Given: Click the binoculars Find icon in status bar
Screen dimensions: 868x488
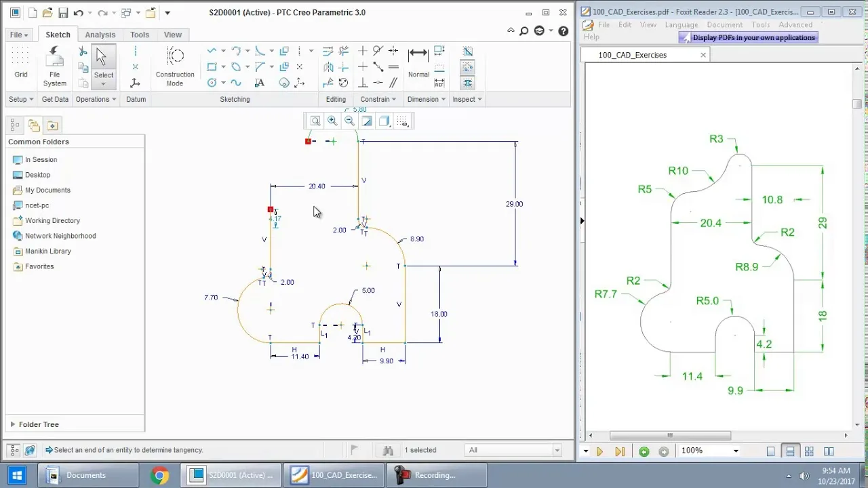Looking at the screenshot, I should click(388, 450).
